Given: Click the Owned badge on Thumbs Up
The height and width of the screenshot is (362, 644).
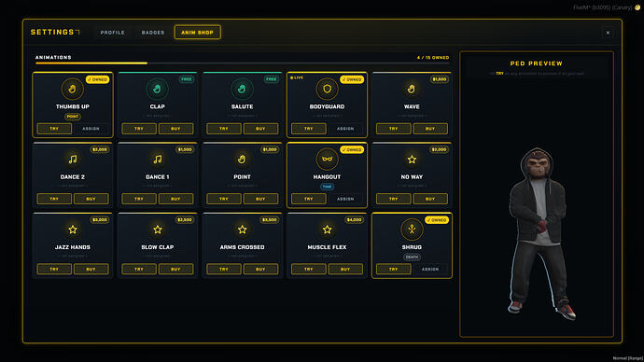Looking at the screenshot, I should tap(98, 79).
